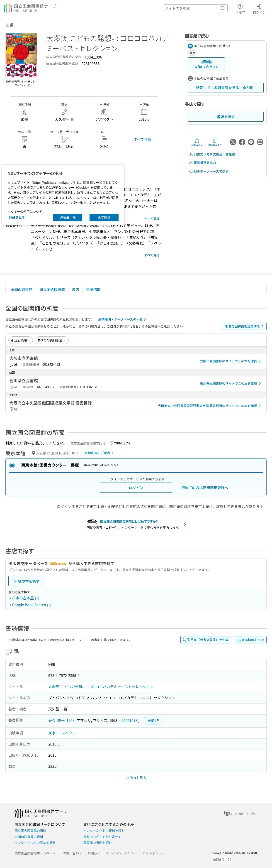Viewport: 272px width, 868px height.
Task: Share via email envelope icon
Action: [x=260, y=142]
